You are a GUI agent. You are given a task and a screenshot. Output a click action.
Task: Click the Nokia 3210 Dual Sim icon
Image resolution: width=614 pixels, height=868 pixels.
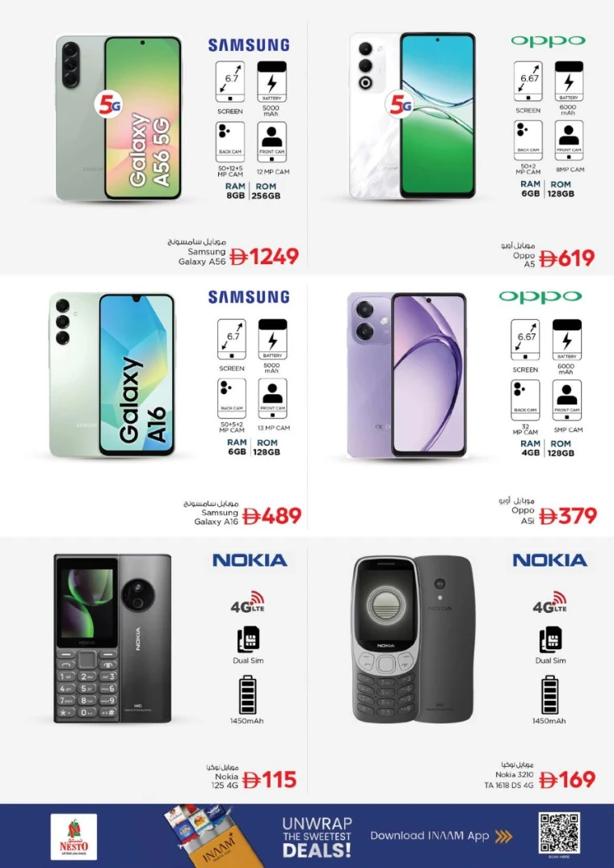click(550, 640)
